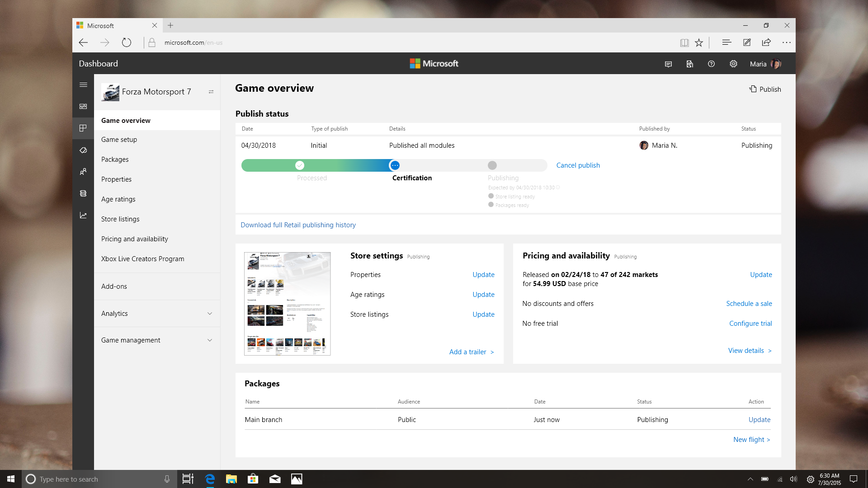Screen dimensions: 868x488
Task: Open the feedback message icon in header
Action: (668, 64)
